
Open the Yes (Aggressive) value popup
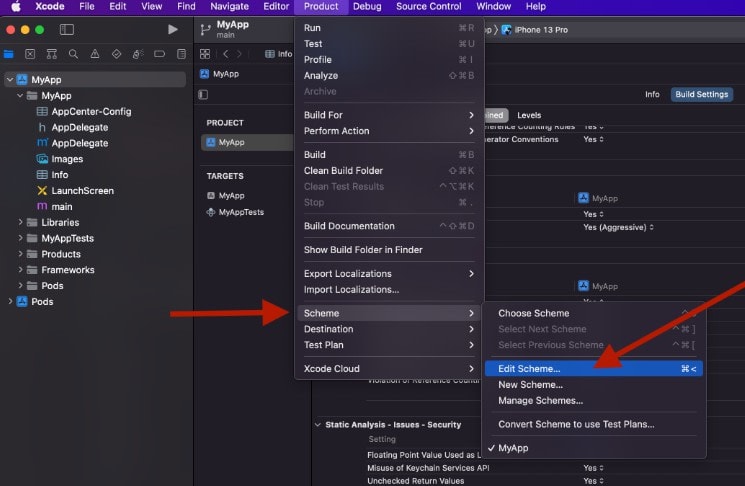tap(618, 227)
